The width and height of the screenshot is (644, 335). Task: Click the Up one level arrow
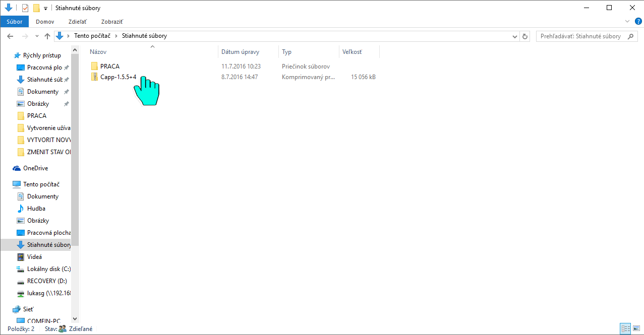pos(47,36)
